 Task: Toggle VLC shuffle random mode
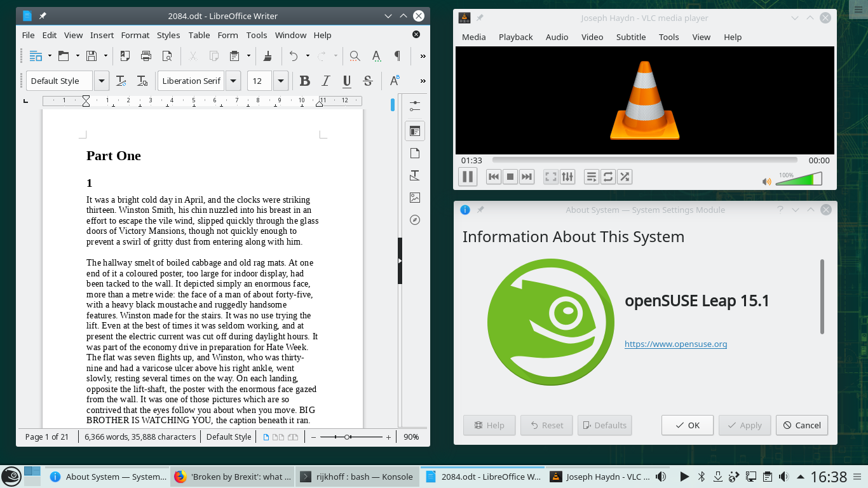pyautogui.click(x=625, y=177)
